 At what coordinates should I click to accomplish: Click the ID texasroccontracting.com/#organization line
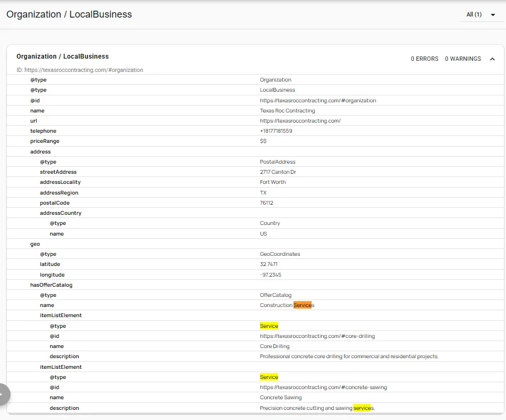80,70
